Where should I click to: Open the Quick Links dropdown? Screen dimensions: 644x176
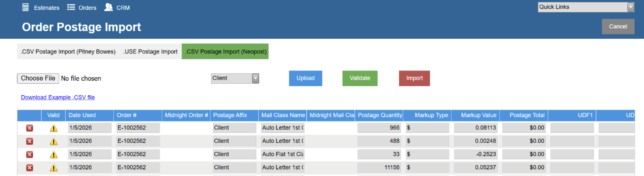point(586,7)
